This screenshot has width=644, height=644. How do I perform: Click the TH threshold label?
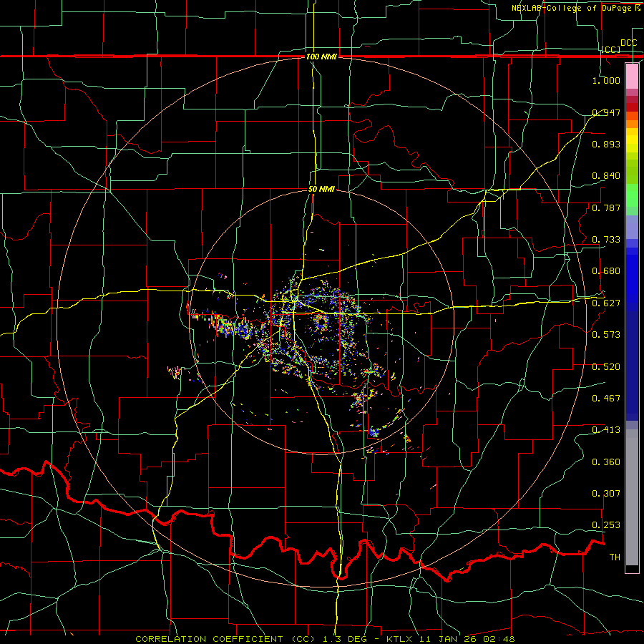615,557
